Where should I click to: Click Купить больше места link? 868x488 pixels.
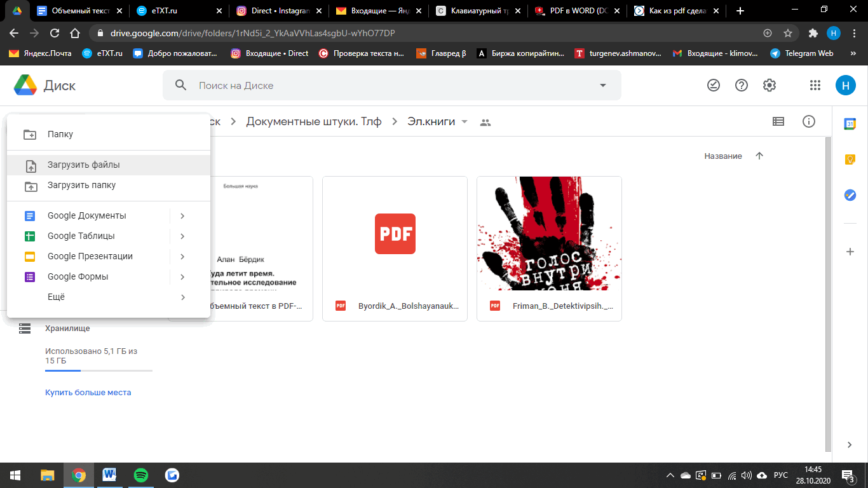pyautogui.click(x=88, y=392)
